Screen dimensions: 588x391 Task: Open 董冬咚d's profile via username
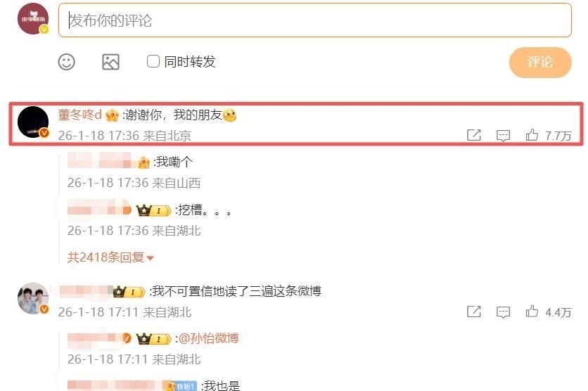(x=79, y=115)
